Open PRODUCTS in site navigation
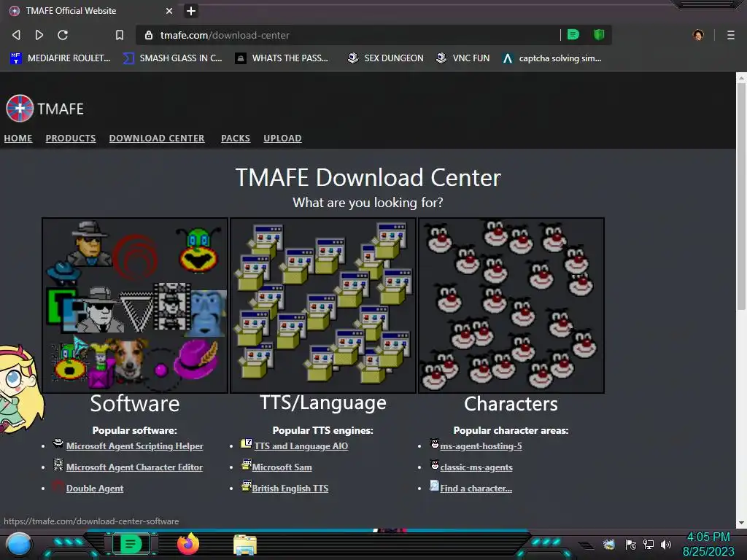The width and height of the screenshot is (747, 560). [71, 138]
